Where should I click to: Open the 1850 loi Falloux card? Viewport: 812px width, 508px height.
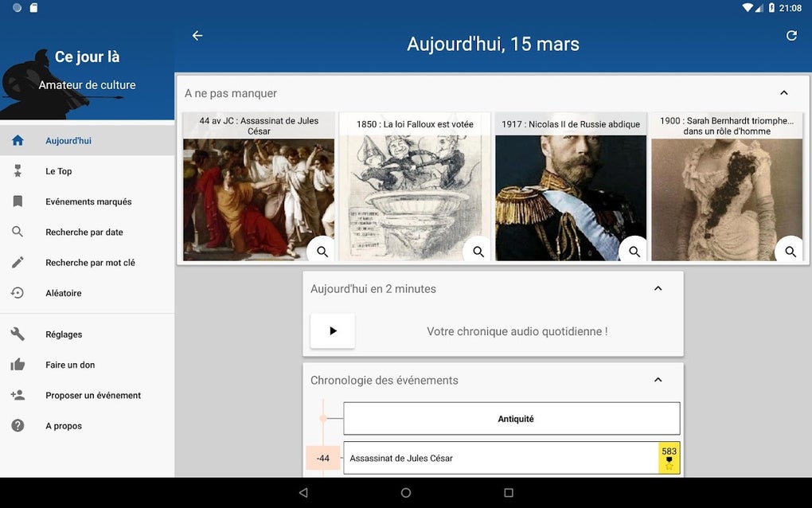pyautogui.click(x=414, y=186)
